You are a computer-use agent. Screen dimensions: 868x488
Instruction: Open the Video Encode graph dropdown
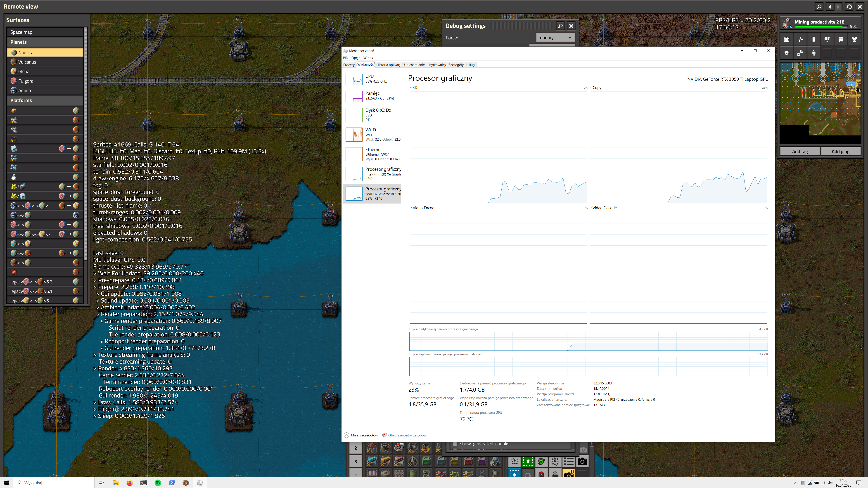410,208
